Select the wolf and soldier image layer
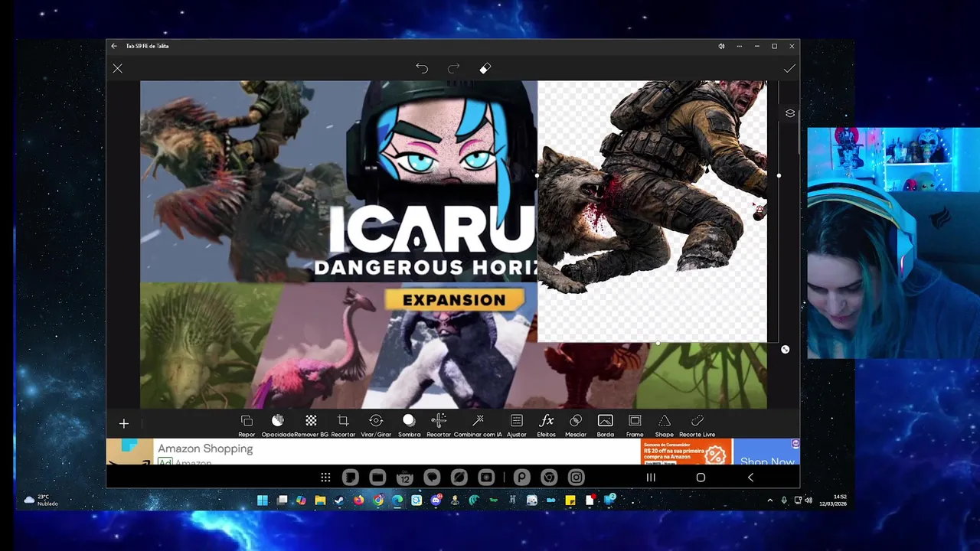The image size is (980, 551). click(x=652, y=210)
